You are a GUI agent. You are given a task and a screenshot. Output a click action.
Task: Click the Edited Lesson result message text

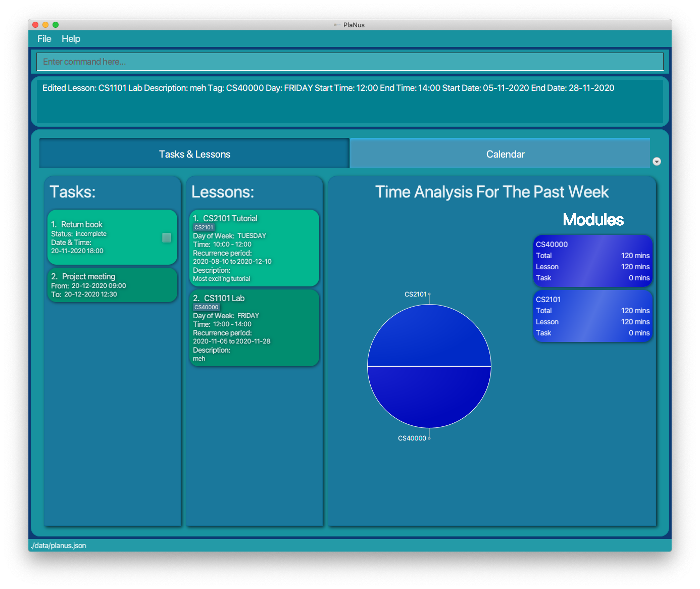coord(328,88)
